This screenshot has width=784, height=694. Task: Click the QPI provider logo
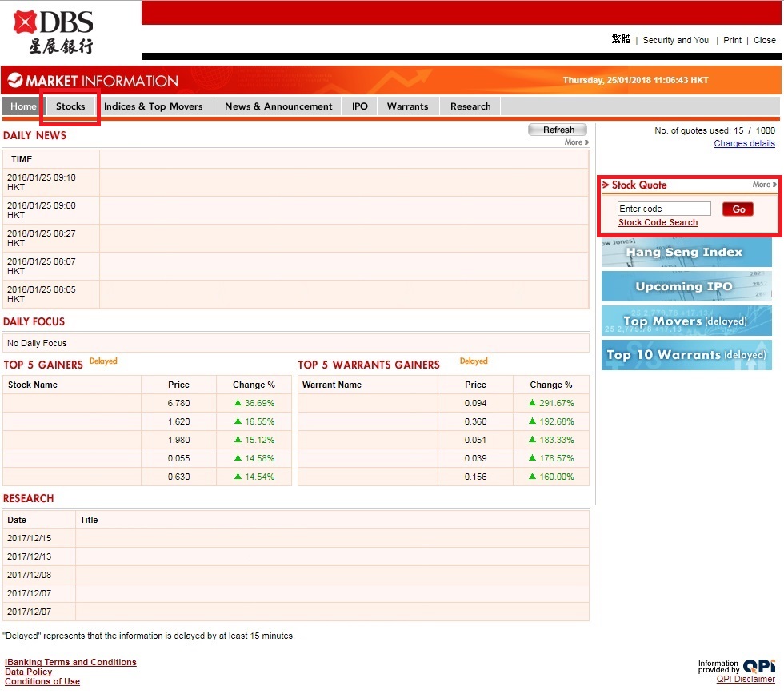point(758,667)
